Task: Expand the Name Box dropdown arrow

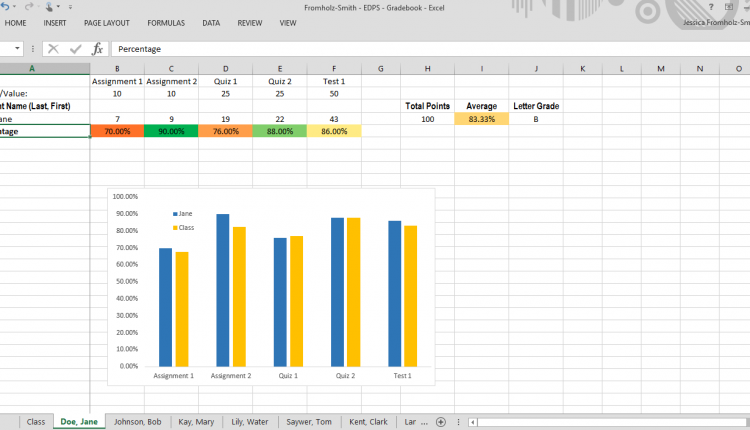Action: pyautogui.click(x=18, y=48)
